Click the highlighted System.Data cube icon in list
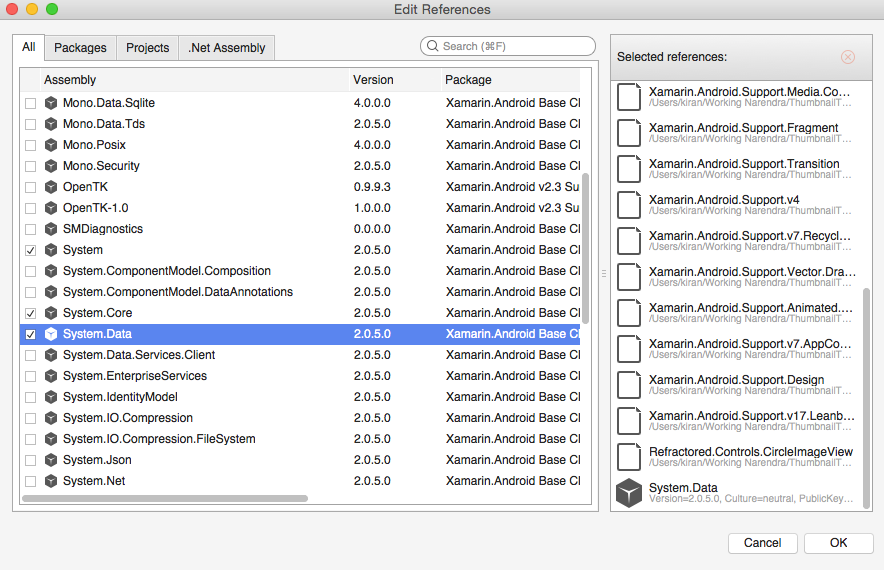This screenshot has width=884, height=570. (x=51, y=334)
